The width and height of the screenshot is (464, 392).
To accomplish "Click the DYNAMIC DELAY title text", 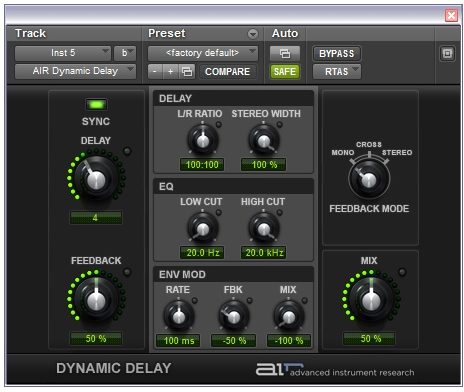I will (114, 368).
